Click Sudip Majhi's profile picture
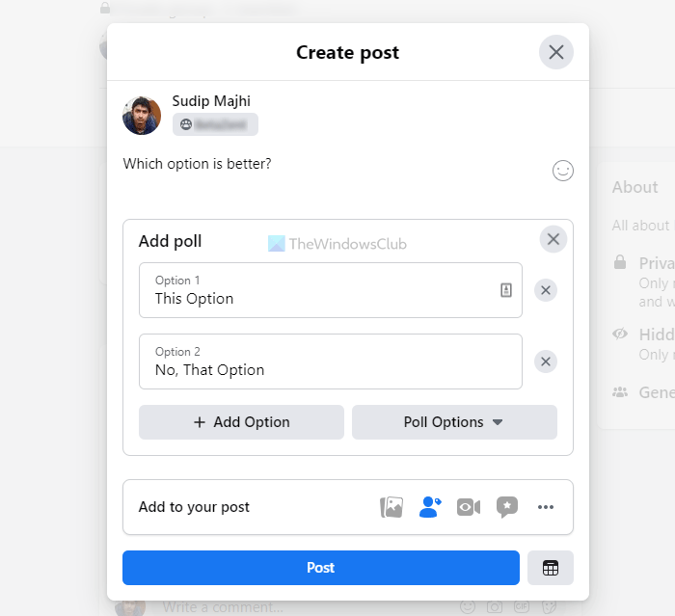675x616 pixels. point(142,116)
